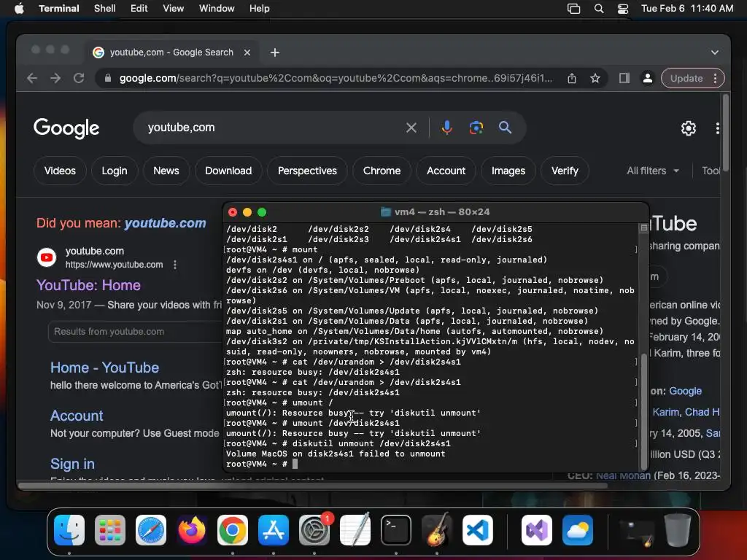Search by image with Google Lens

pos(476,128)
